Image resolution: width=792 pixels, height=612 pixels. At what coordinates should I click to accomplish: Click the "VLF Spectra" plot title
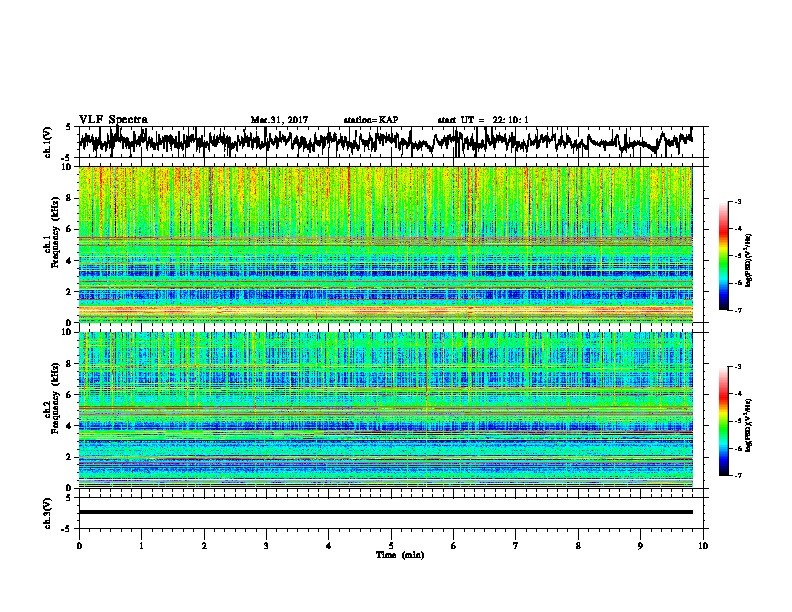coord(113,119)
